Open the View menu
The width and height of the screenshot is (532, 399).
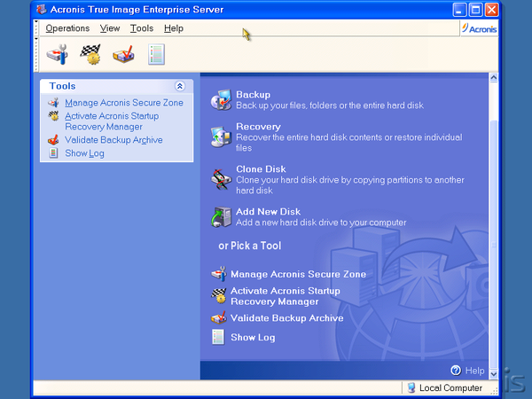[x=110, y=28]
